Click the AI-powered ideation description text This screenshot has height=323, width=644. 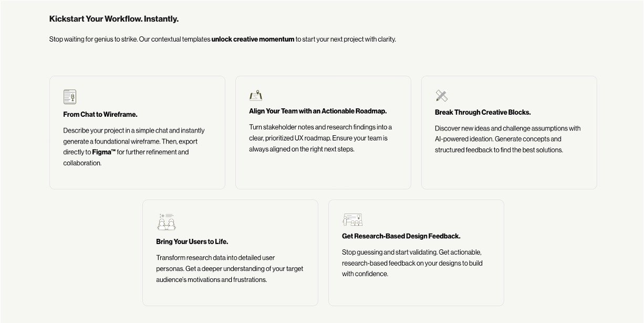[x=507, y=139]
